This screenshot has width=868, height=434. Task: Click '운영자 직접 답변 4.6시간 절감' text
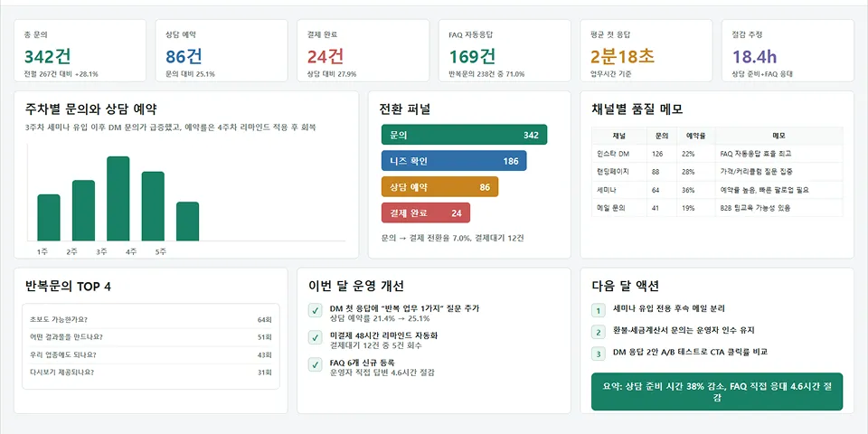pyautogui.click(x=382, y=373)
